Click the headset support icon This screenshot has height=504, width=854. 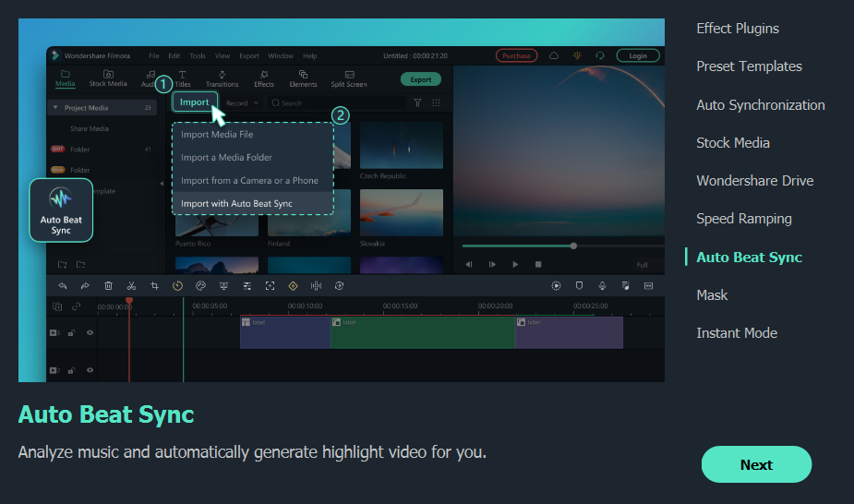click(600, 55)
